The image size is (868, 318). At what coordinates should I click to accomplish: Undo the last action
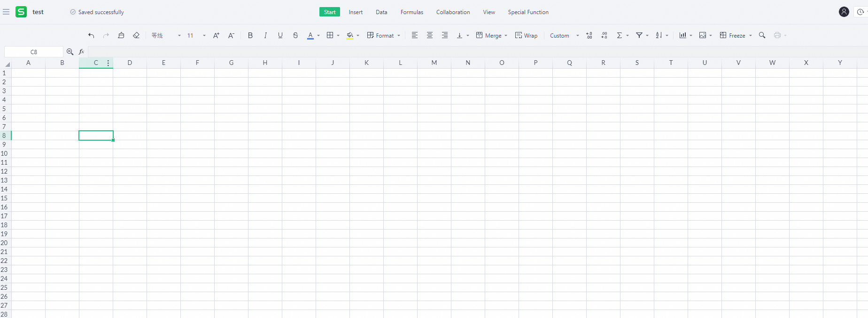point(91,35)
